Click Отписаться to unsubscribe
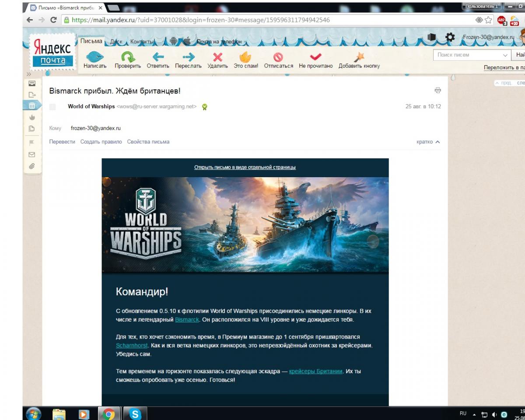 (279, 60)
